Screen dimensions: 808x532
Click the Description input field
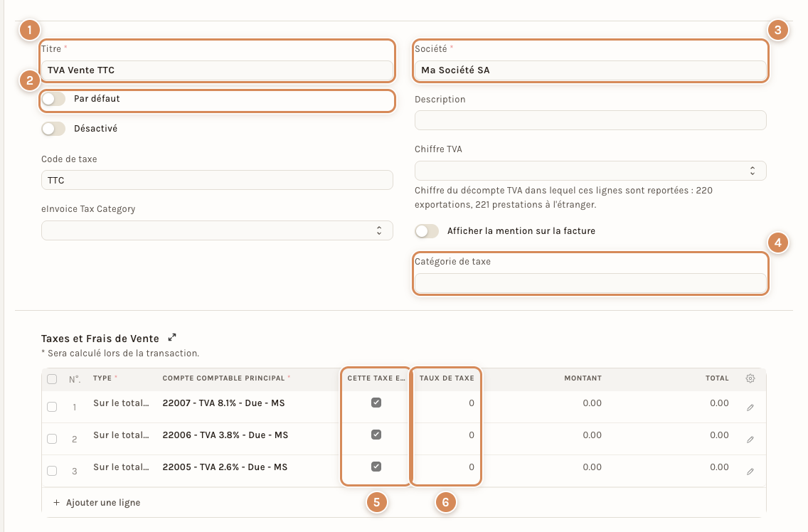tap(590, 120)
